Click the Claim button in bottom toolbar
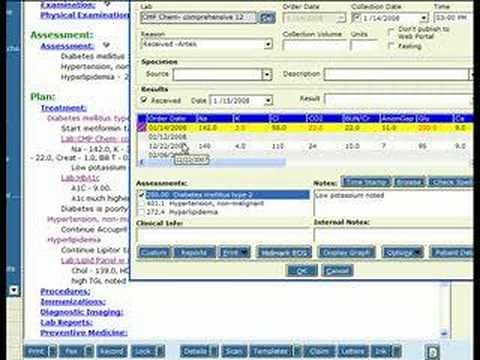 (319, 352)
